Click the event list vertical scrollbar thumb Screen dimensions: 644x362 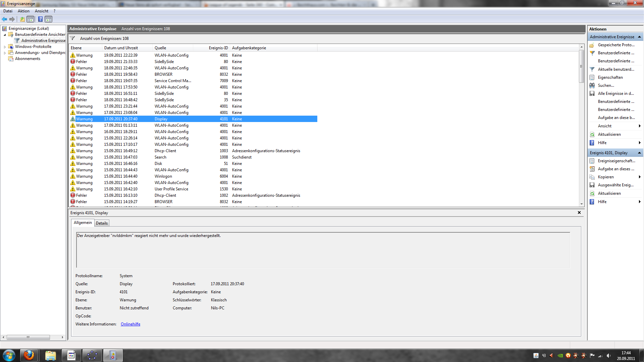(581, 66)
